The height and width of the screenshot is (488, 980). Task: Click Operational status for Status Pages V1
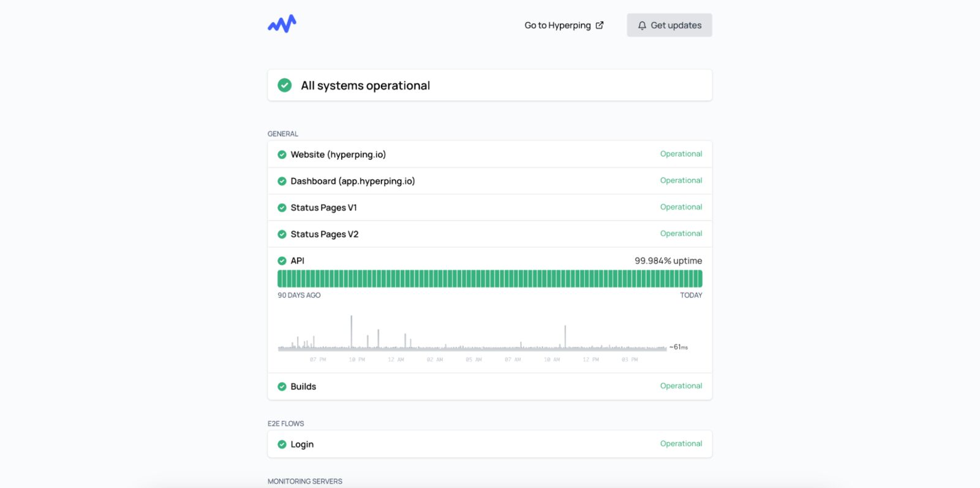tap(681, 207)
